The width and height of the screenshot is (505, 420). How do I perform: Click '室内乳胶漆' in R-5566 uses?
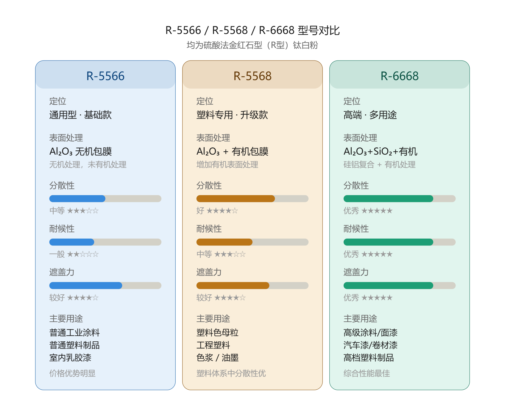tap(70, 358)
